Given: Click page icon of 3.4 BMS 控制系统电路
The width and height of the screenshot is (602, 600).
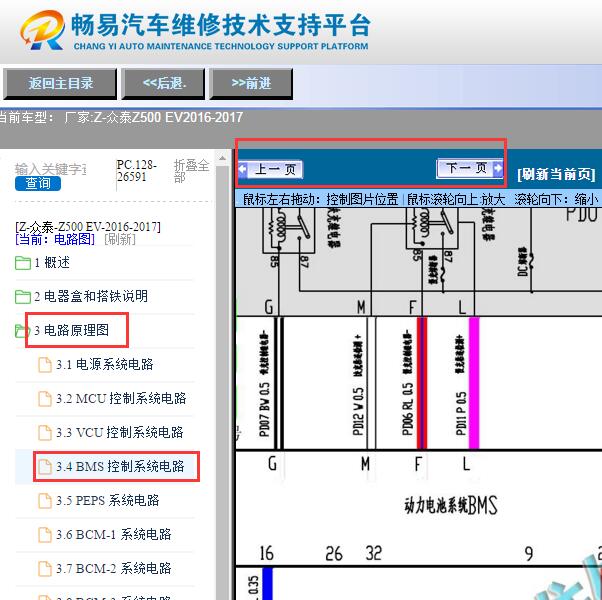Looking at the screenshot, I should click(x=45, y=467).
